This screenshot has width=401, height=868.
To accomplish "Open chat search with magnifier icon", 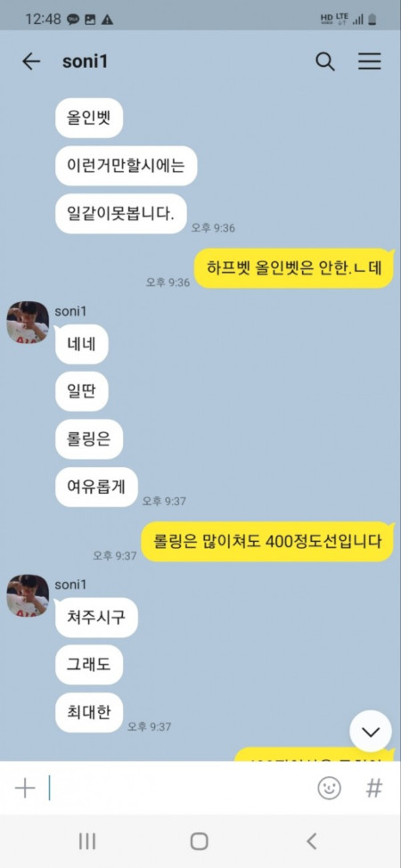I will [x=325, y=61].
